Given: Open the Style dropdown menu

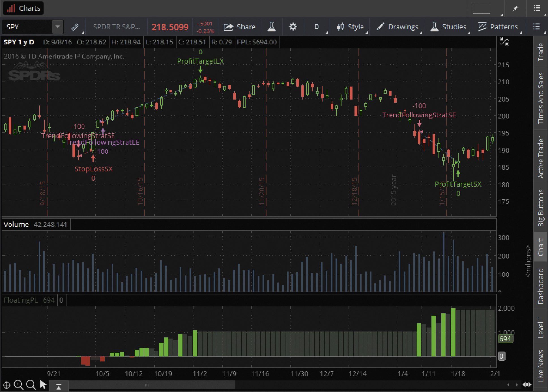Looking at the screenshot, I should point(351,27).
